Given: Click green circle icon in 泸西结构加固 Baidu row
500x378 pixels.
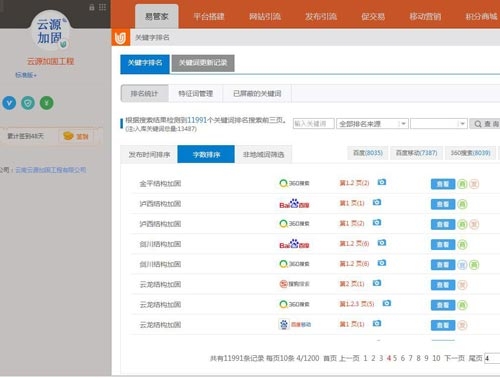Looking at the screenshot, I should (462, 204).
